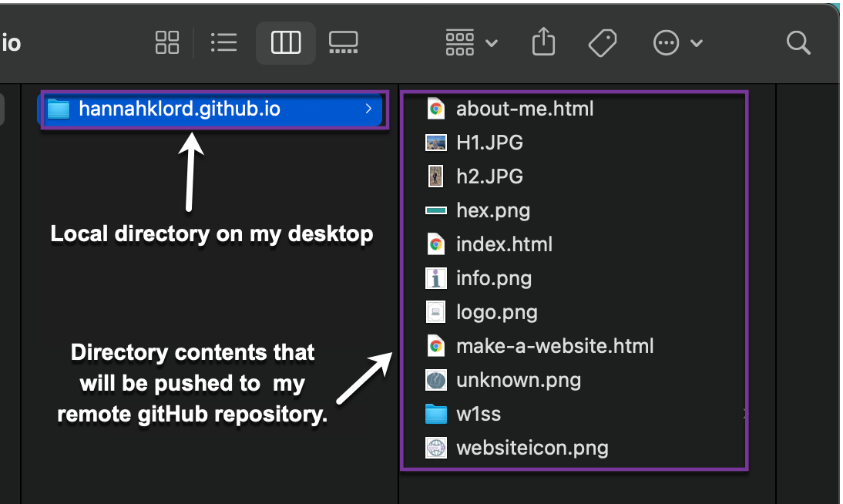Viewport: 843px width, 504px height.
Task: Select the make-a-website.html file
Action: [x=554, y=346]
